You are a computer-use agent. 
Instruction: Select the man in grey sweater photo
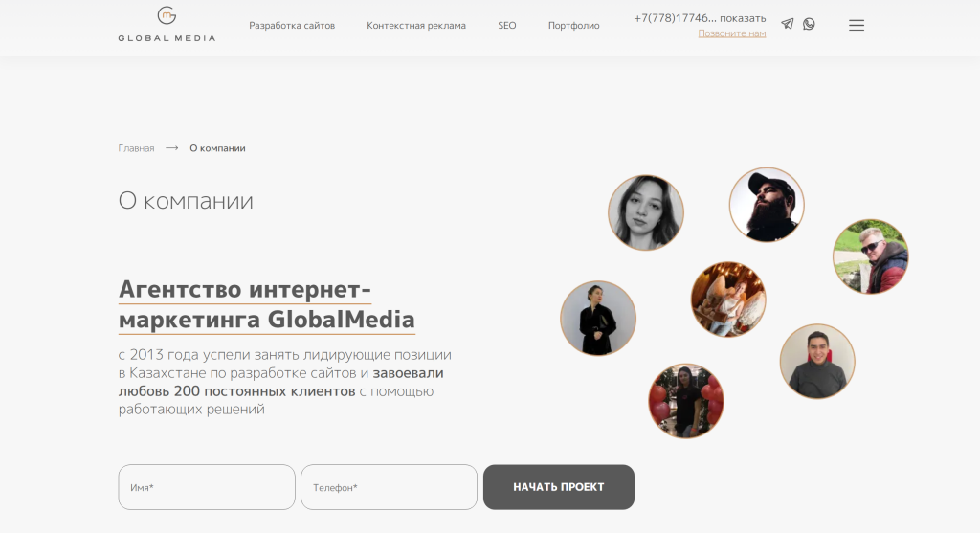click(817, 361)
